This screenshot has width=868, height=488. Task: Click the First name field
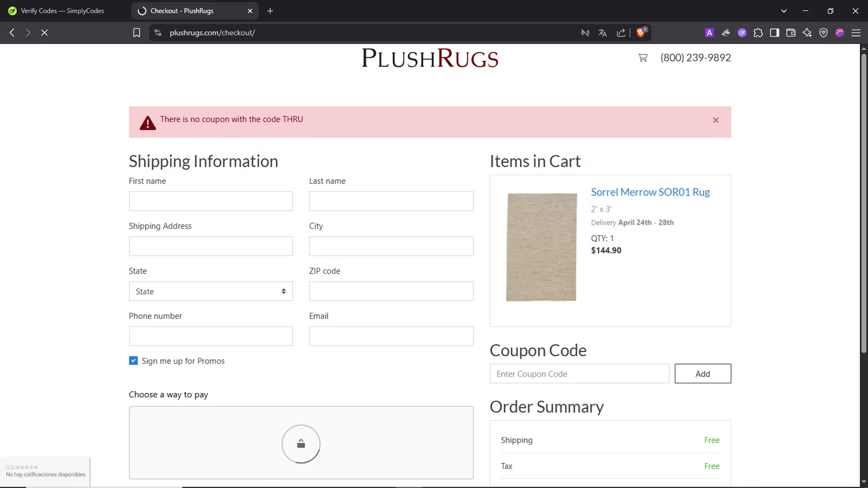[211, 201]
